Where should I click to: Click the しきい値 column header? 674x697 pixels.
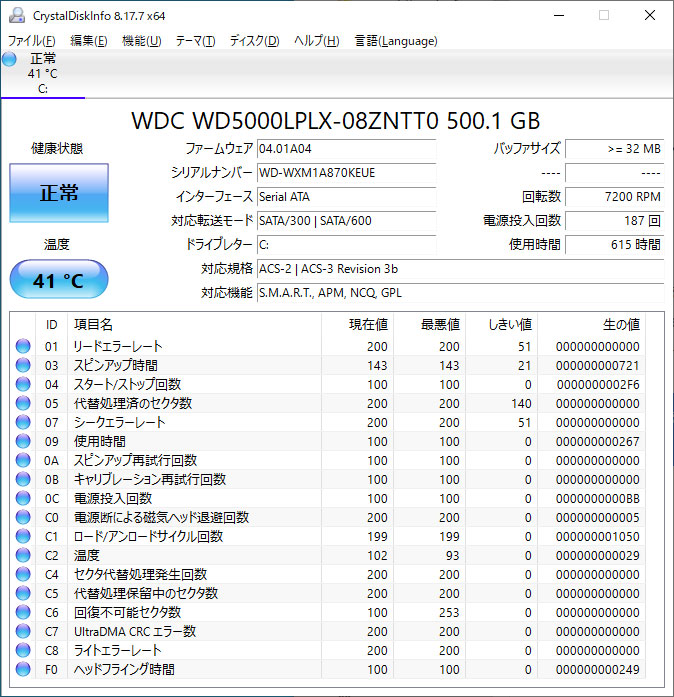(x=510, y=324)
